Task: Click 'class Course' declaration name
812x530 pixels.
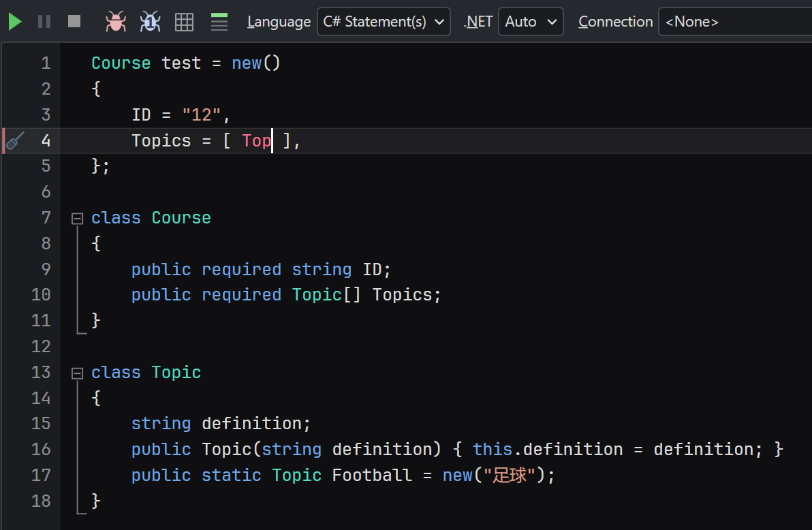Action: point(181,218)
